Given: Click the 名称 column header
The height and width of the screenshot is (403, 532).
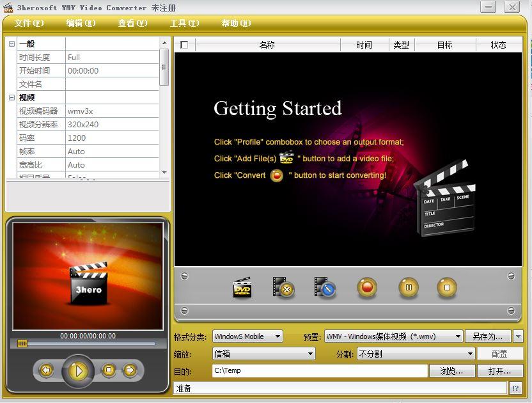Looking at the screenshot, I should click(x=267, y=45).
